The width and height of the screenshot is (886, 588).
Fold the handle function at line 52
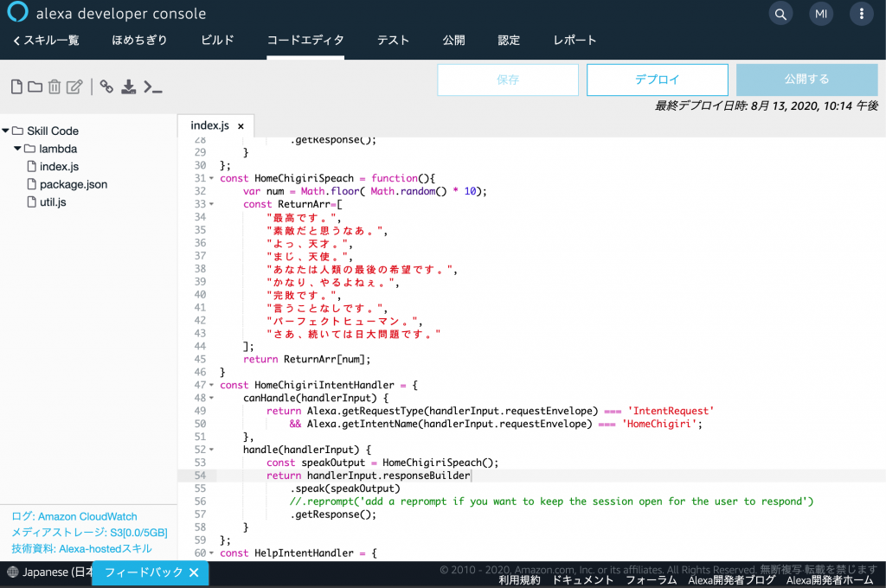point(211,450)
